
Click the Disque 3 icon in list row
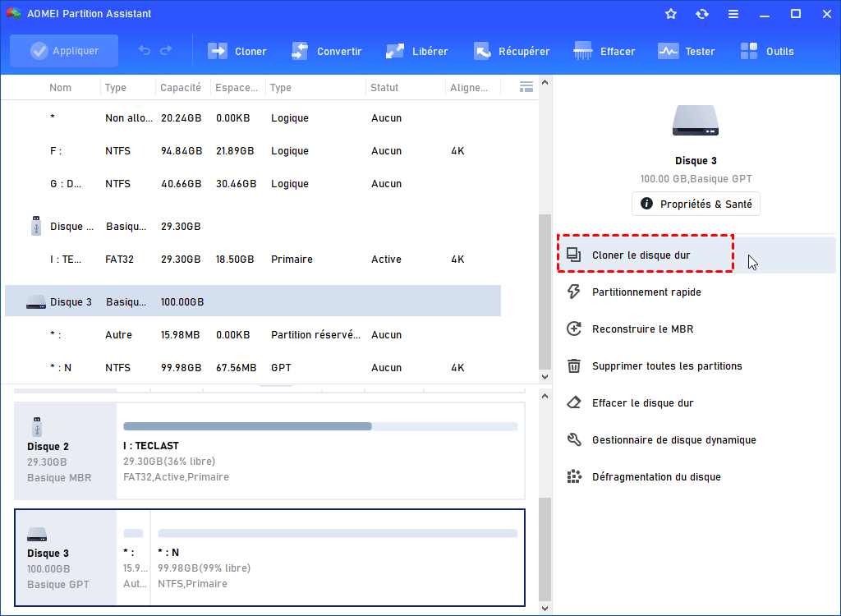(x=36, y=302)
